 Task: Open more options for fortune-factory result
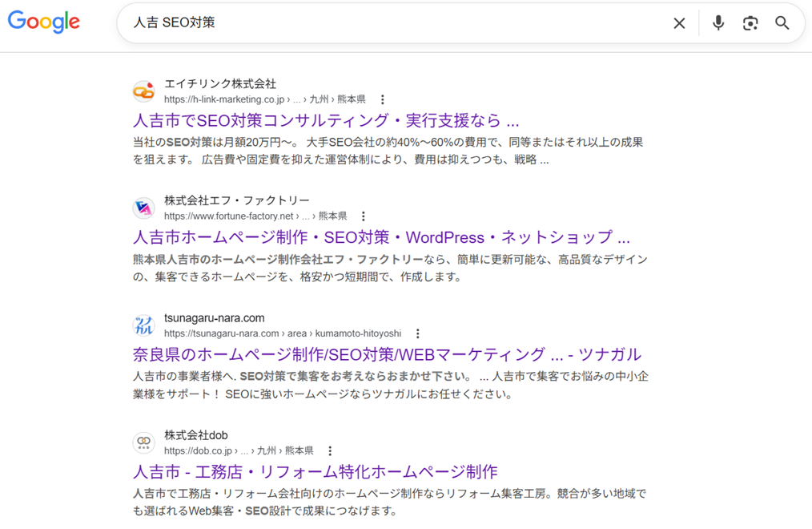[x=364, y=216]
